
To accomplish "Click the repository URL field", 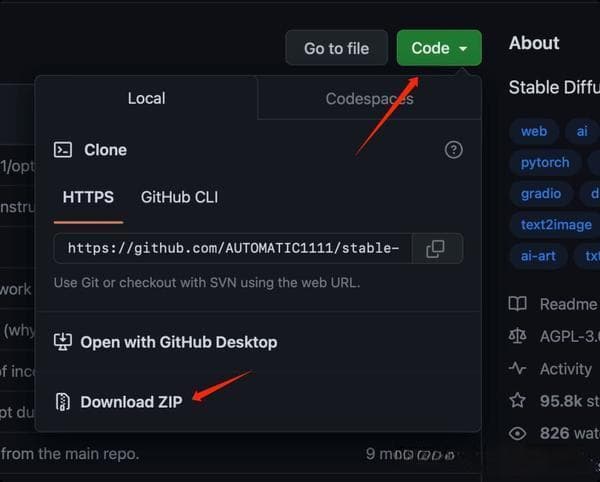I will (x=233, y=248).
